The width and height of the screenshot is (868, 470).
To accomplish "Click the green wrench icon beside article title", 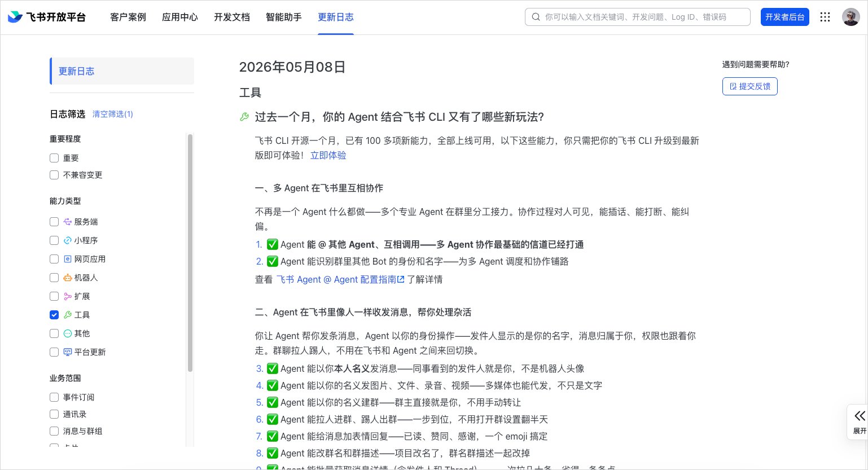I will click(244, 117).
